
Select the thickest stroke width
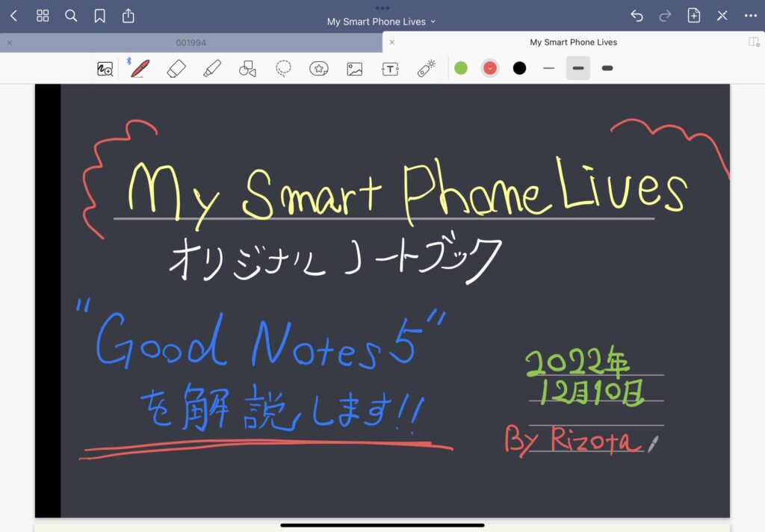pos(607,68)
